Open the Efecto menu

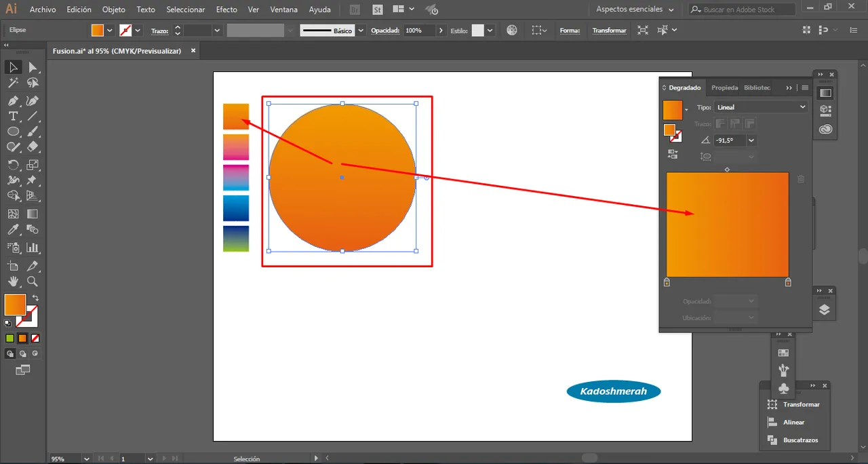coord(226,9)
